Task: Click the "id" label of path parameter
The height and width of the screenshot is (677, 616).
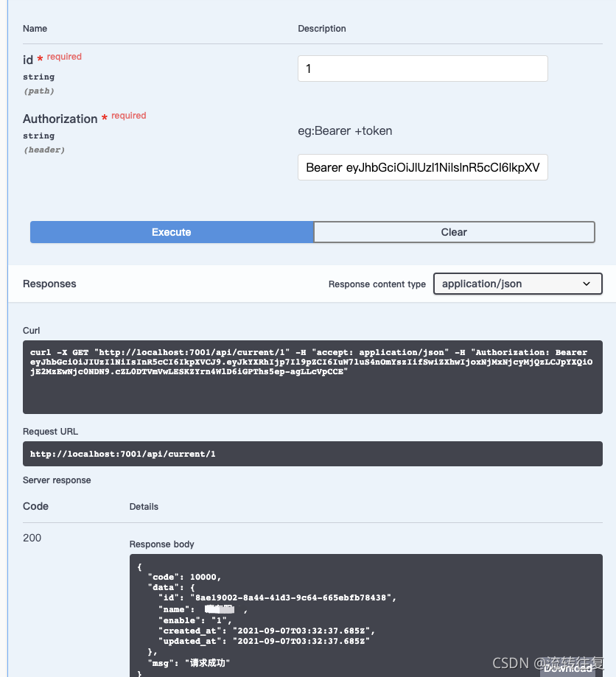Action: [x=28, y=60]
